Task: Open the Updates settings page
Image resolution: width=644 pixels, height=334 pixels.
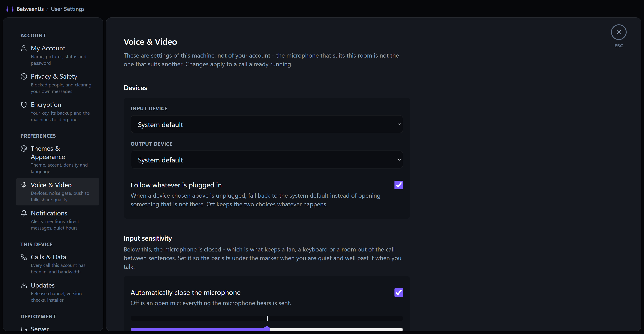Action: point(58,293)
